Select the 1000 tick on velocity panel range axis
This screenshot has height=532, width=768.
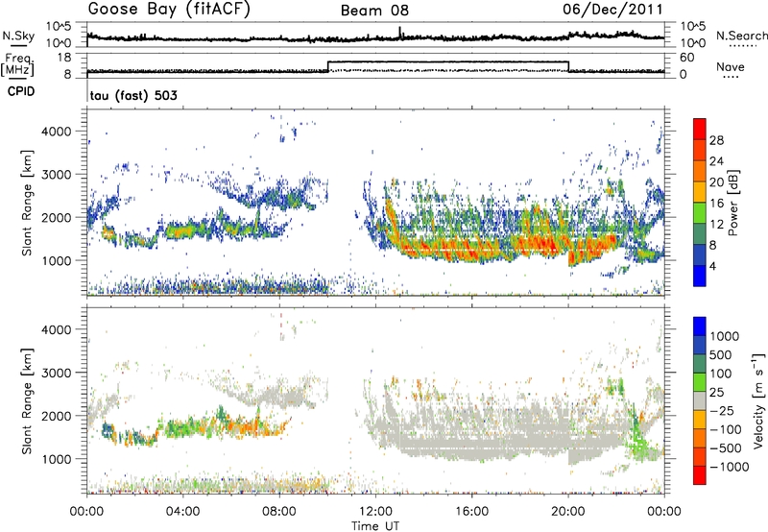pos(56,458)
